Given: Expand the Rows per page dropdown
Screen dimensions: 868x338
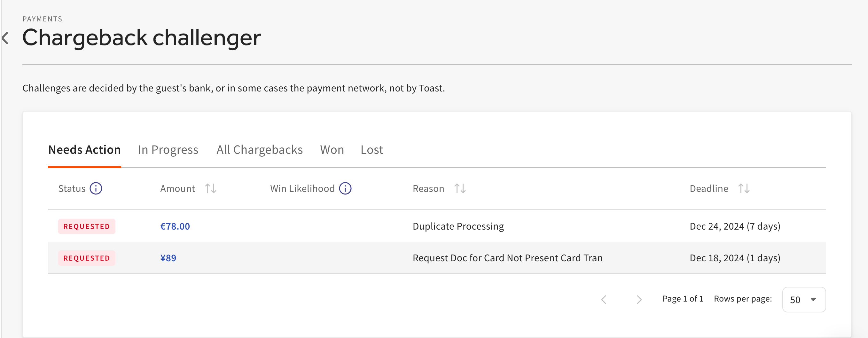Looking at the screenshot, I should (x=804, y=300).
